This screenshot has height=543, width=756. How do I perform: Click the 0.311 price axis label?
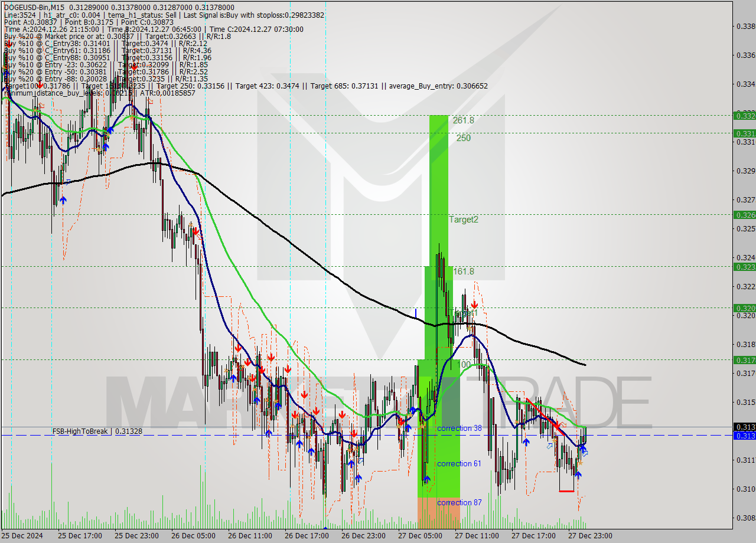(x=745, y=460)
